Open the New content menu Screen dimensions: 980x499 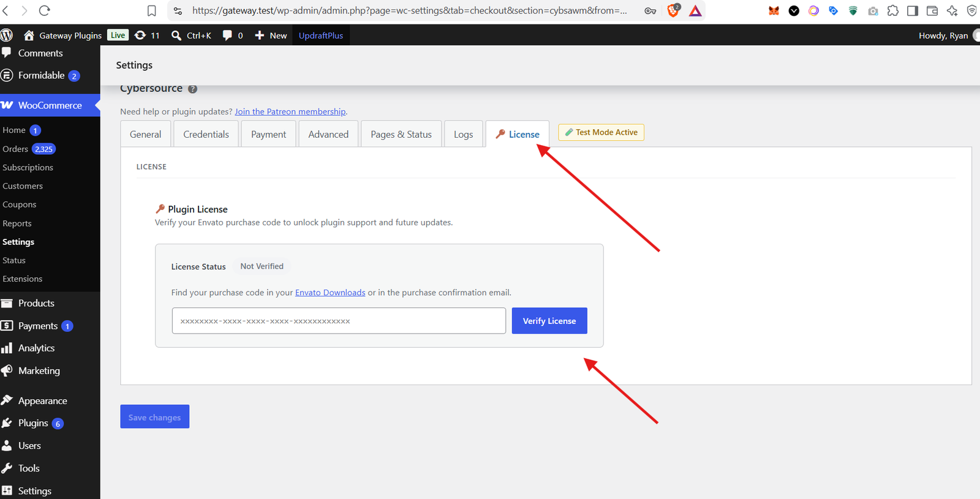(x=271, y=35)
